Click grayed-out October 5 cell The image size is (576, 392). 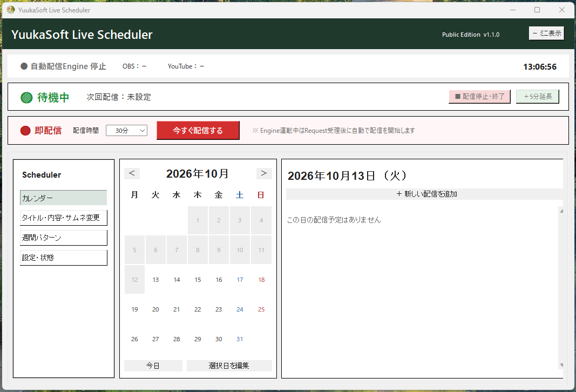click(135, 250)
